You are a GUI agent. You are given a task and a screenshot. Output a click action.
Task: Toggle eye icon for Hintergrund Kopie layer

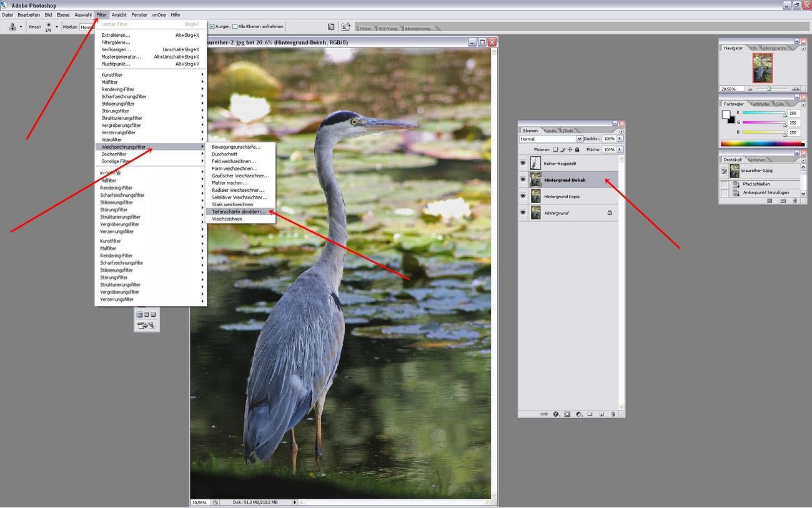pyautogui.click(x=523, y=196)
